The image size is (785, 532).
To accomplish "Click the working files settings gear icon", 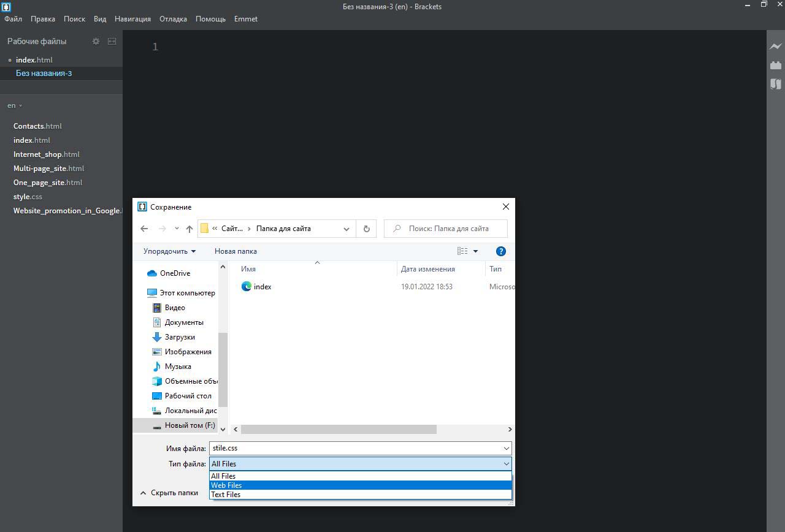I will [96, 41].
